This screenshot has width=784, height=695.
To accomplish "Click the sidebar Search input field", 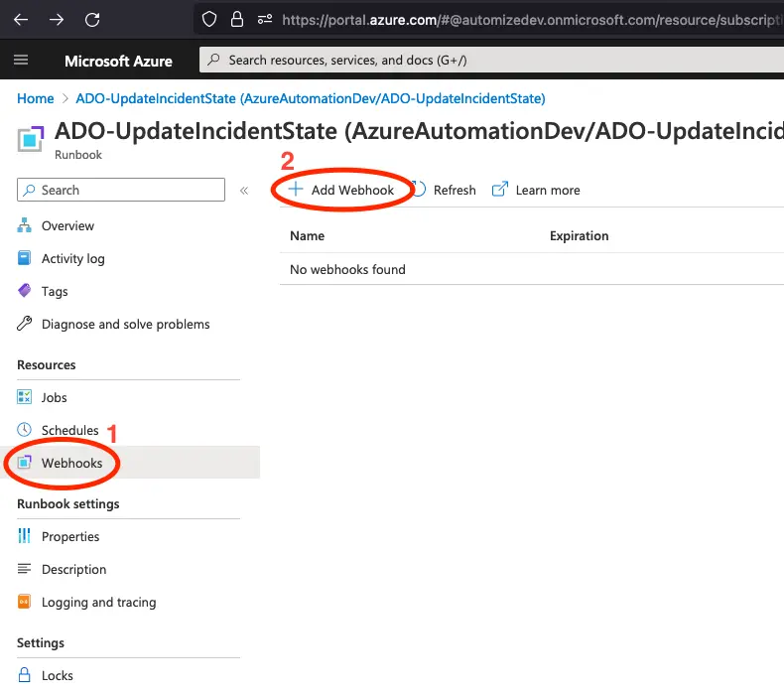I will click(121, 190).
